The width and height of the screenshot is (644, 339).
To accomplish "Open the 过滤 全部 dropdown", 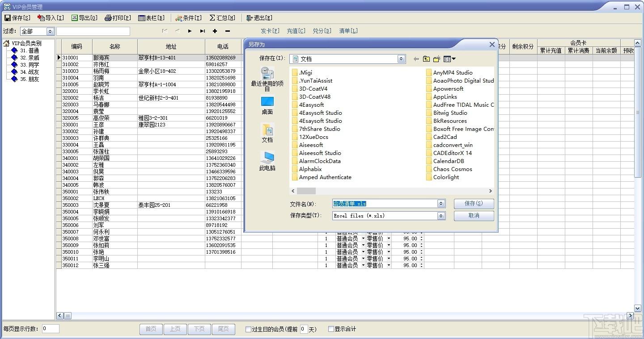I will coord(50,31).
